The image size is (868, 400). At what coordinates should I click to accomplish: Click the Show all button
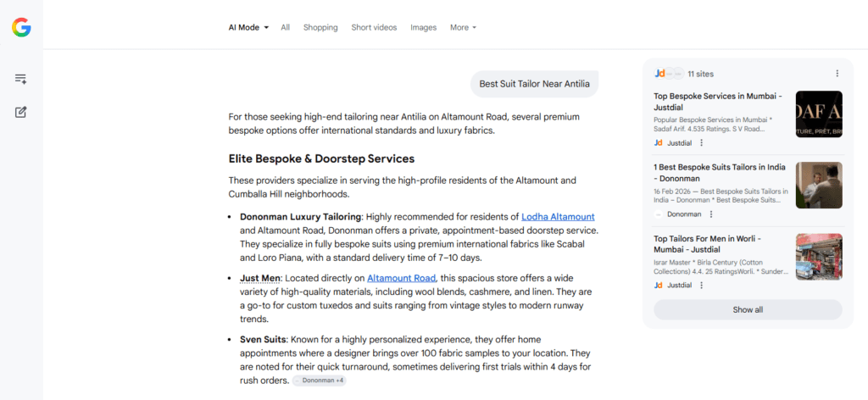coord(748,309)
